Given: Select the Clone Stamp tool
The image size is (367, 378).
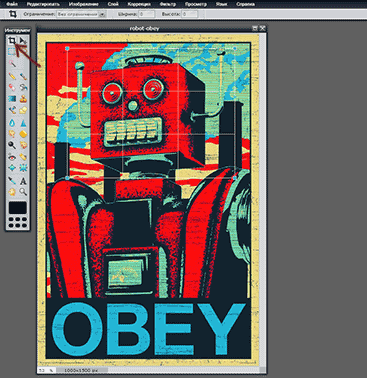Looking at the screenshot, I should pyautogui.click(x=23, y=99).
